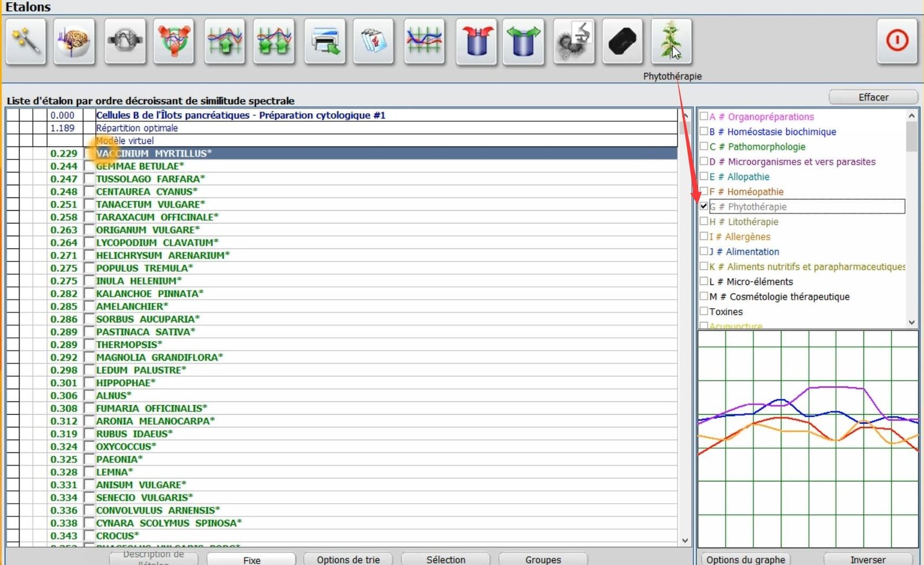Click the brain icon in the toolbar
Screen dimensions: 924x565
pos(74,42)
